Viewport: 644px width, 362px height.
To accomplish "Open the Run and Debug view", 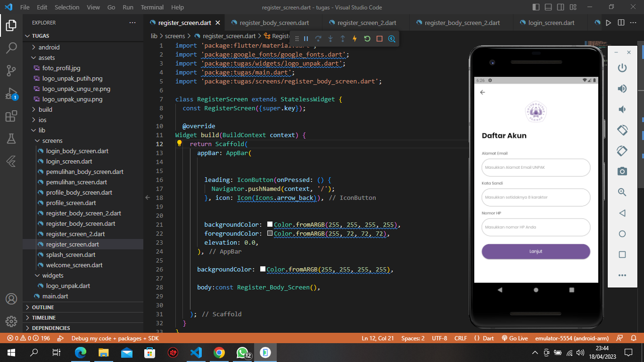I will 11,92.
